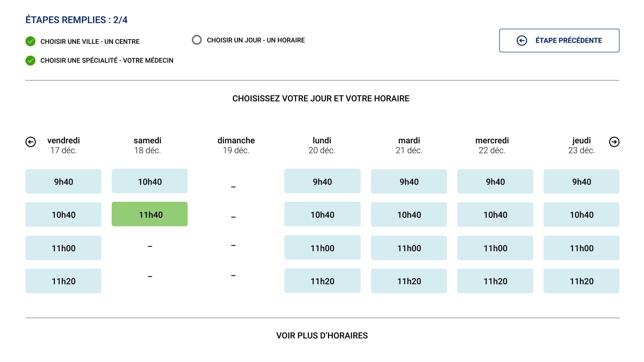Select 11h00 on lundi 20 déc.
Viewport: 644px width, 362px height.
coord(322,248)
